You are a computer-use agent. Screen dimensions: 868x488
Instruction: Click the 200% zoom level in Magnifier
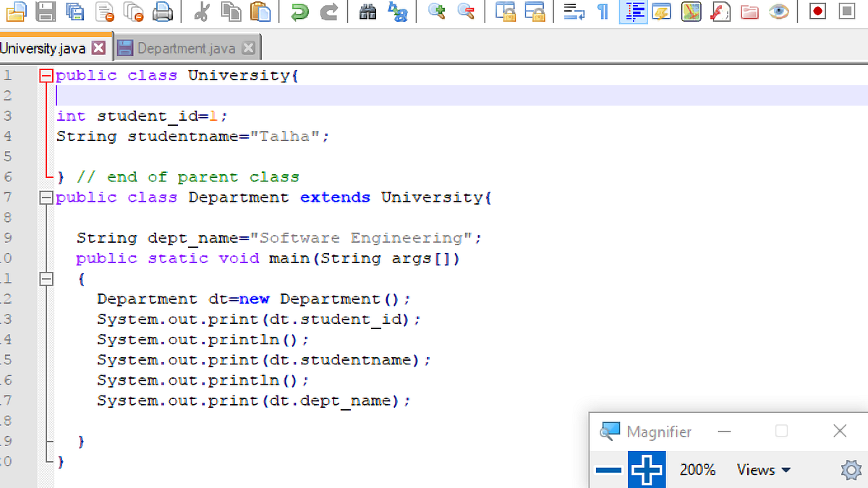click(697, 470)
